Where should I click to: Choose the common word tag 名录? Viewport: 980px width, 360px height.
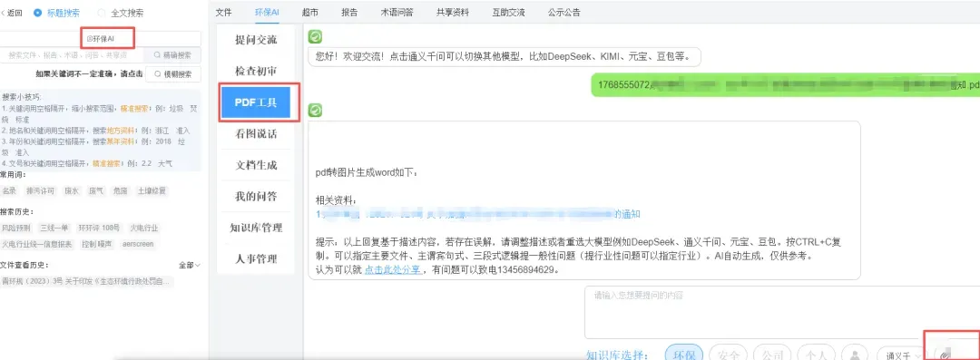tap(9, 190)
